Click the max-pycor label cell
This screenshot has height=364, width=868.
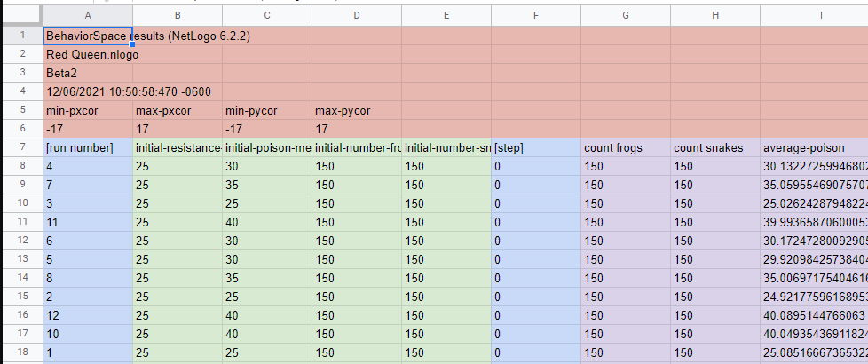pos(356,110)
